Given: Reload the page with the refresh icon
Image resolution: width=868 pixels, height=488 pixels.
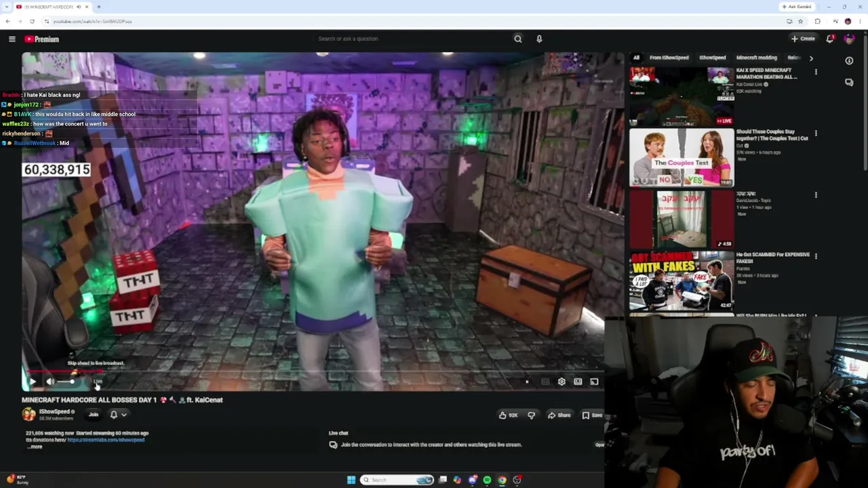Looking at the screenshot, I should 32,21.
